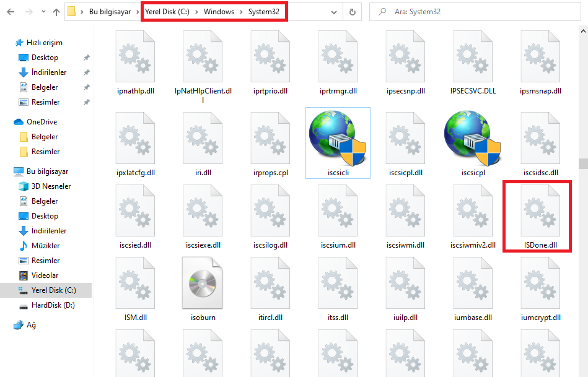The image size is (588, 377).
Task: Select iri.dll file icon
Action: (203, 138)
